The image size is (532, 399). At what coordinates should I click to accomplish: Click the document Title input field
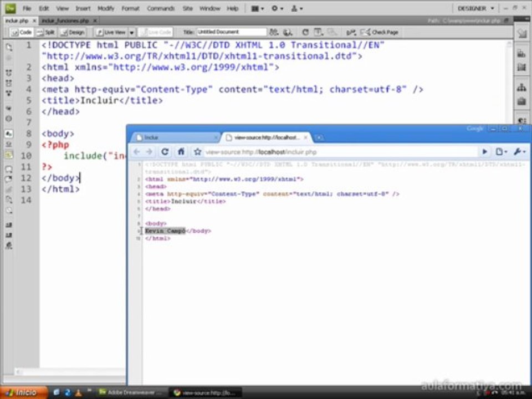coord(232,32)
